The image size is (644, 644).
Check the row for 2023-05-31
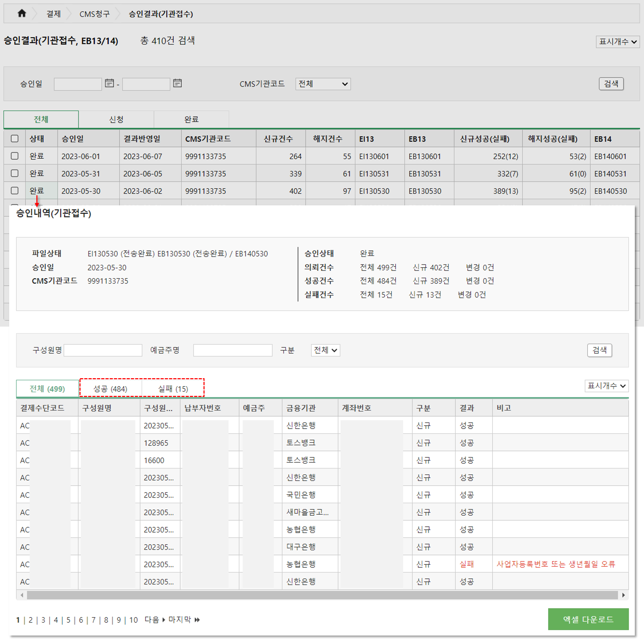coord(14,173)
